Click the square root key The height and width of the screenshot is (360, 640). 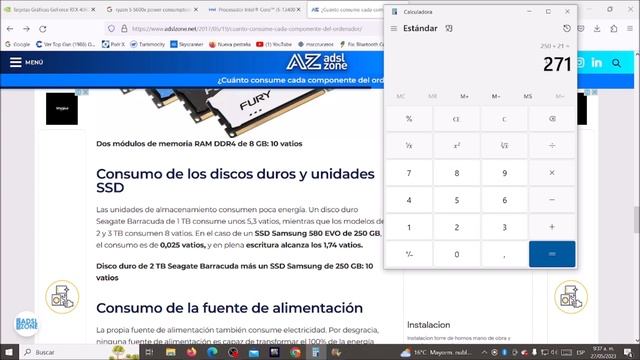tap(504, 145)
